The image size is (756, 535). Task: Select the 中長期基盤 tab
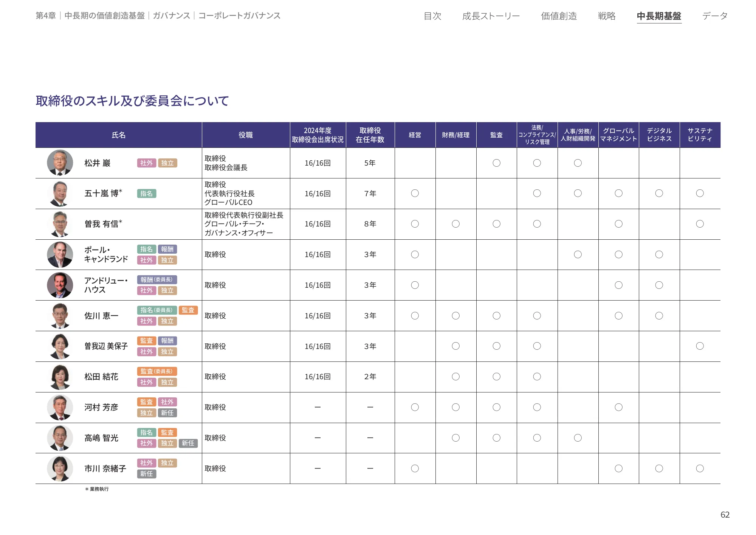[659, 16]
